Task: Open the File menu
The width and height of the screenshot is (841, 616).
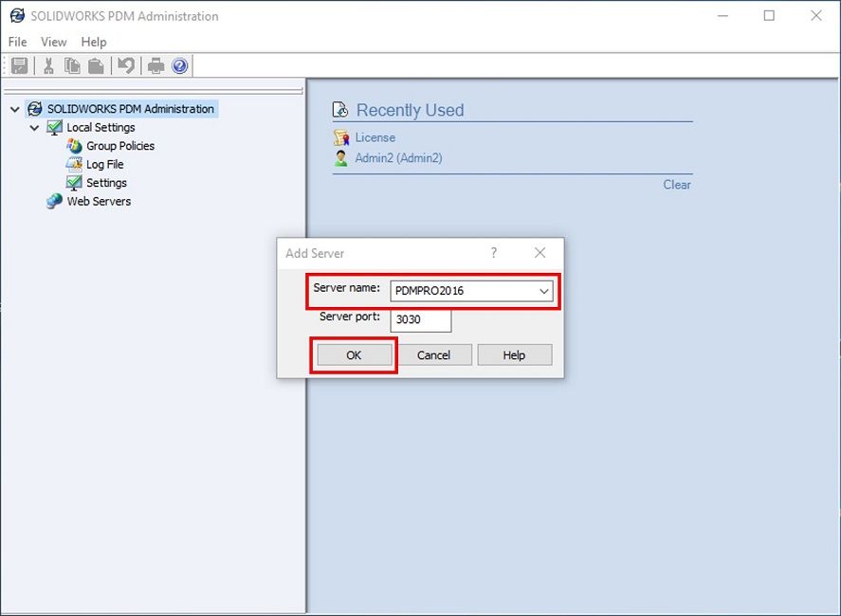Action: coord(17,42)
